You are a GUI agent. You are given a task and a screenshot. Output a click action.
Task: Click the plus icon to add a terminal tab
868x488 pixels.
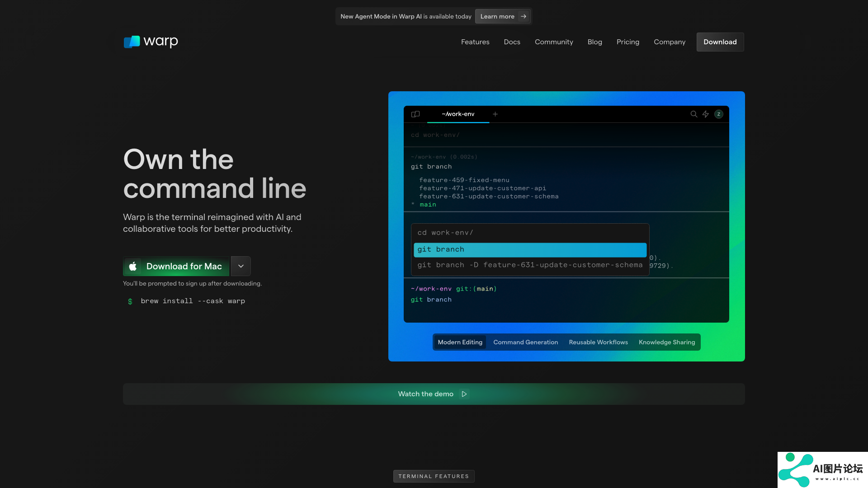coord(495,114)
